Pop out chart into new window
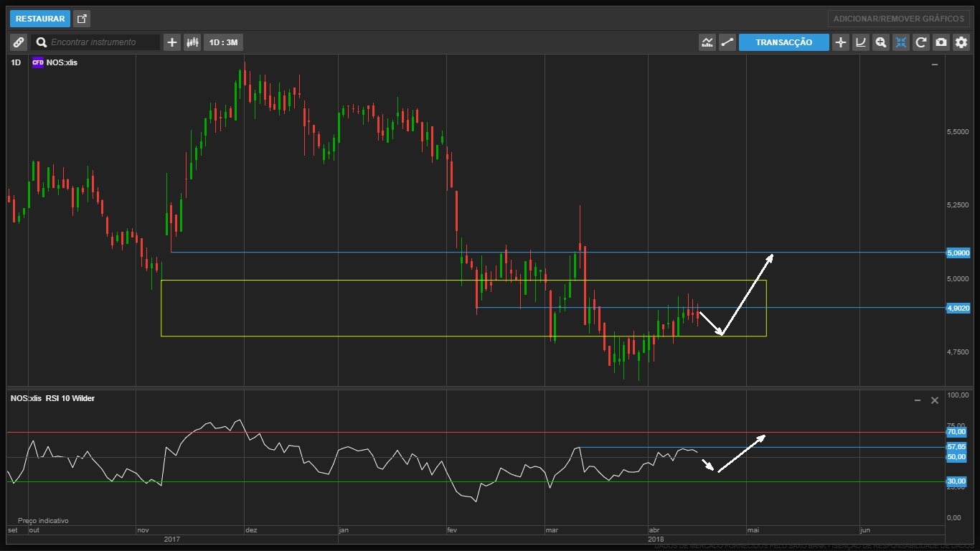This screenshot has width=980, height=551. coord(82,19)
